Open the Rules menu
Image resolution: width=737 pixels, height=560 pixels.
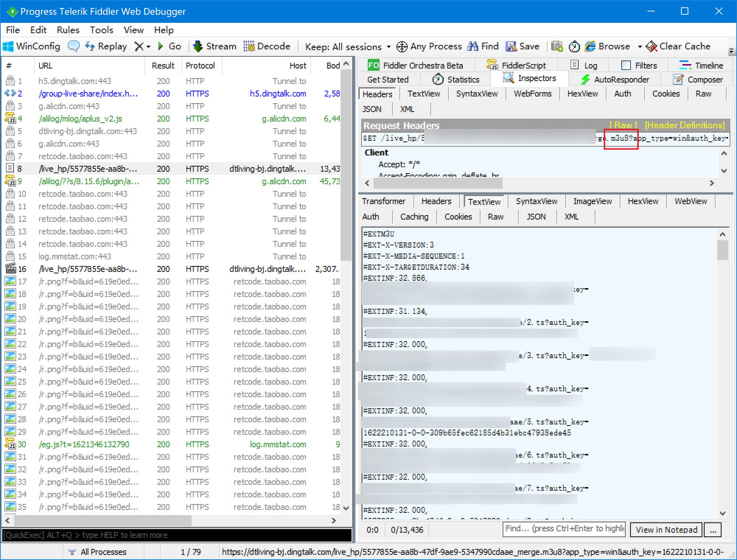[68, 30]
